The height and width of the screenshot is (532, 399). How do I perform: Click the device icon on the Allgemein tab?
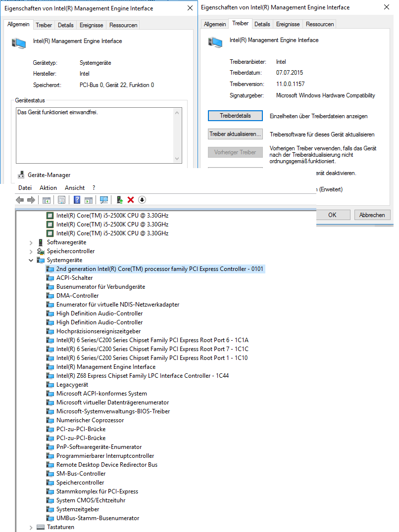(x=19, y=44)
